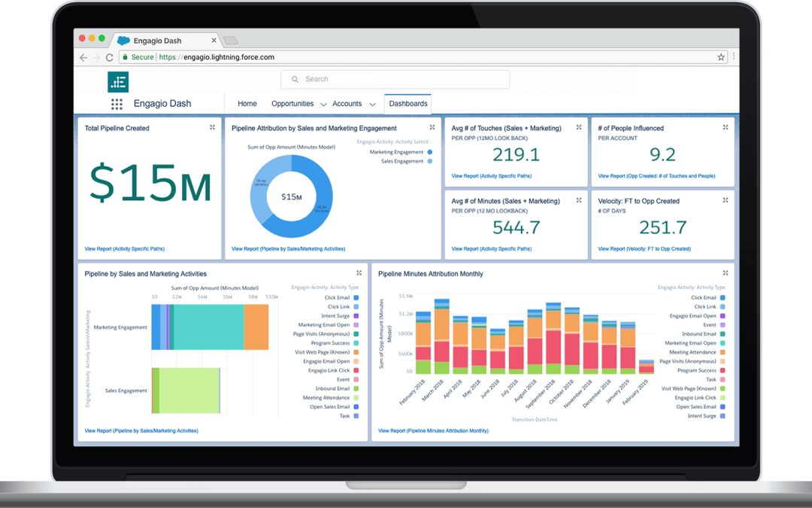
Task: Open View Report link under horizontal bar chart
Action: (x=141, y=430)
